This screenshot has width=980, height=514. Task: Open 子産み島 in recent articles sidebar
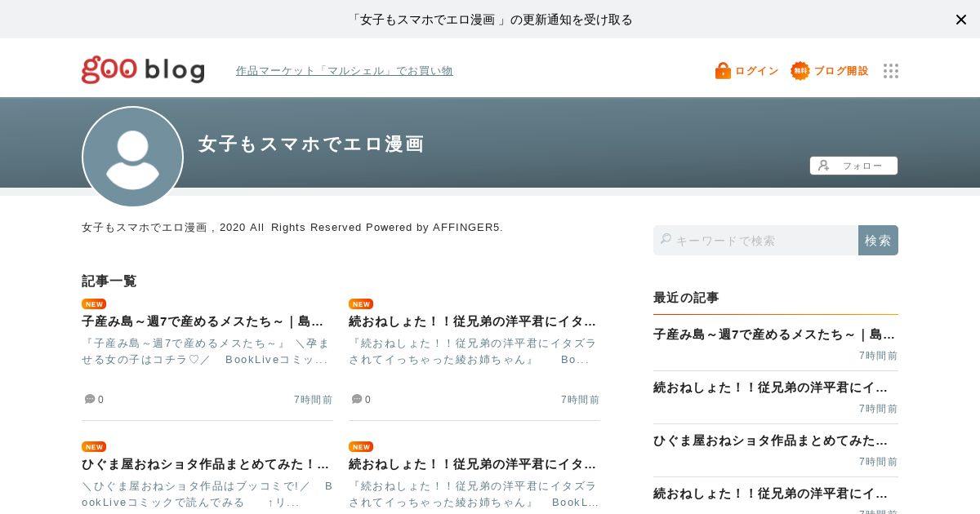pos(774,335)
